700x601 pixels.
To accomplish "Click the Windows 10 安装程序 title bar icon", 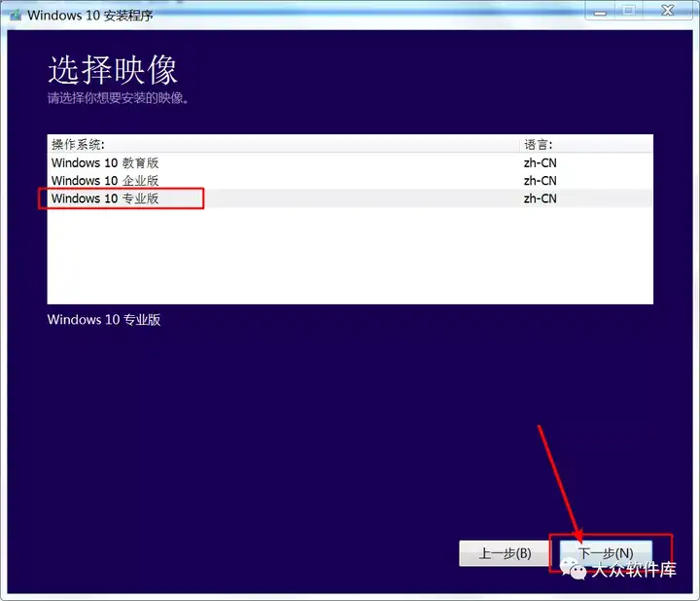I will [16, 16].
